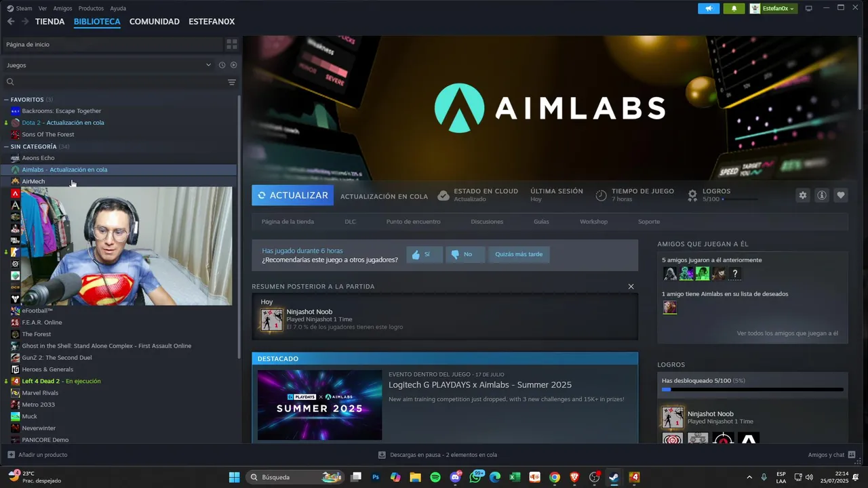Viewport: 868px width, 488px height.
Task: Open Big Picture mode monitor icon
Action: [x=808, y=8]
